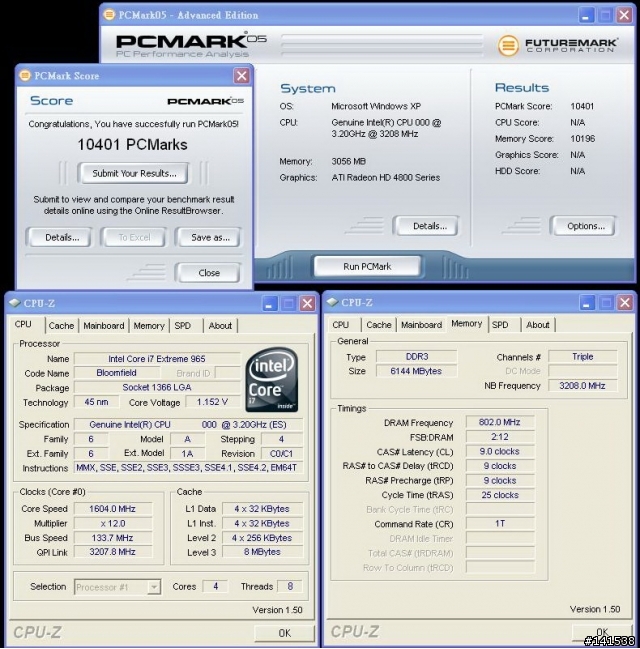The image size is (640, 649).
Task: Close the right CPU-Z window
Action: click(x=625, y=303)
